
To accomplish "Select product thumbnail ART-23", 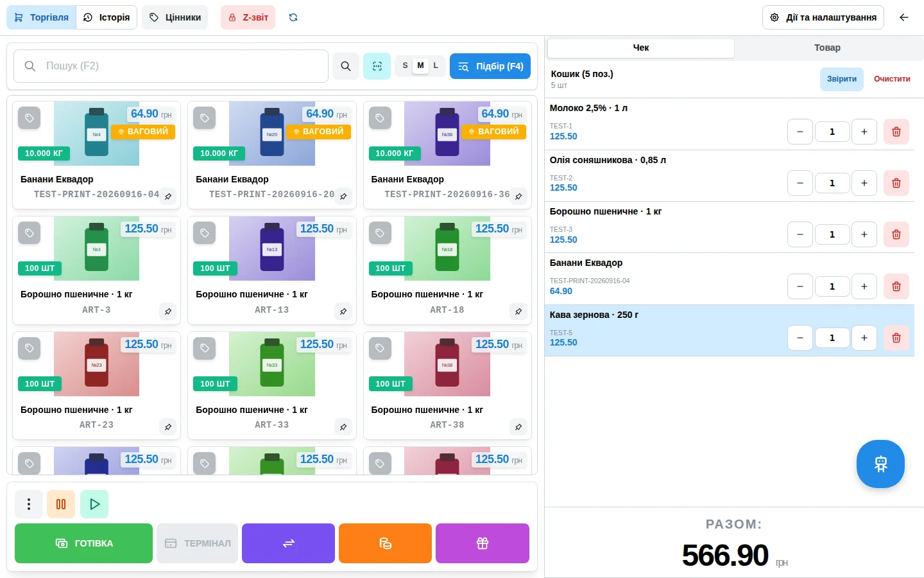I will point(96,364).
